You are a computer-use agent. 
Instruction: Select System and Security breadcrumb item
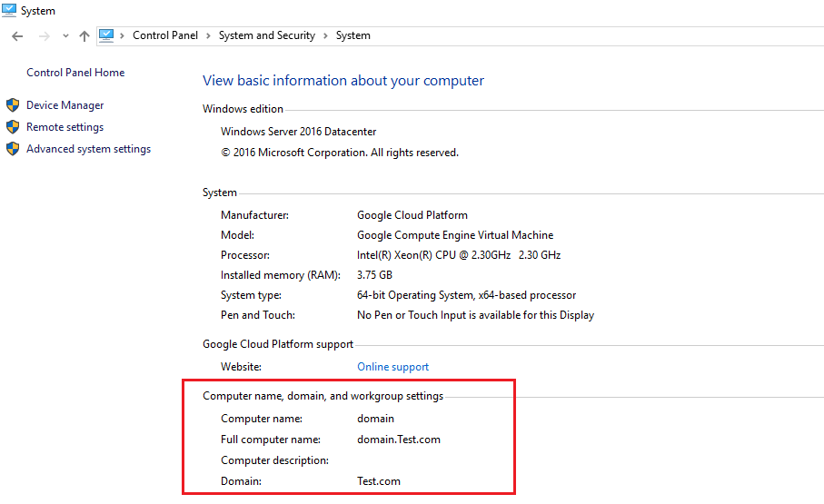[x=266, y=35]
